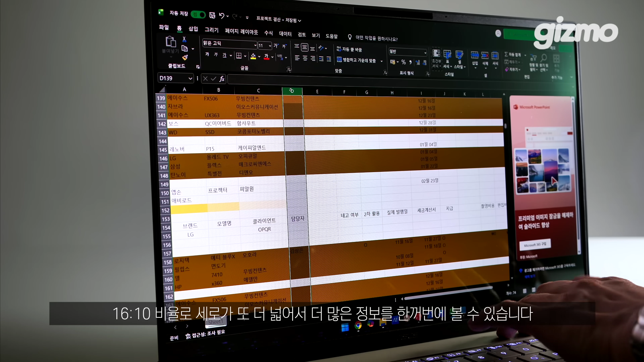Open the 파일 menu tab
644x362 pixels.
pos(164,27)
